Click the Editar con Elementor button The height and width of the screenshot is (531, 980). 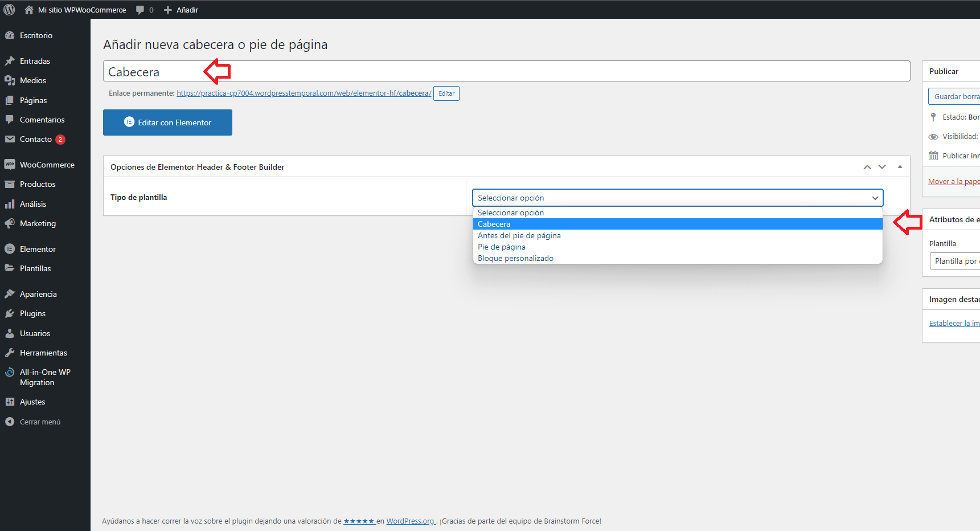coord(167,122)
